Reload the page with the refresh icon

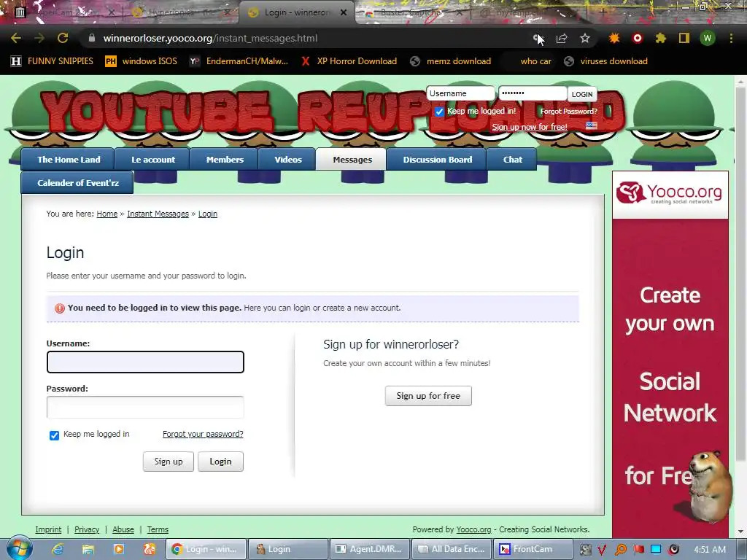click(x=63, y=38)
